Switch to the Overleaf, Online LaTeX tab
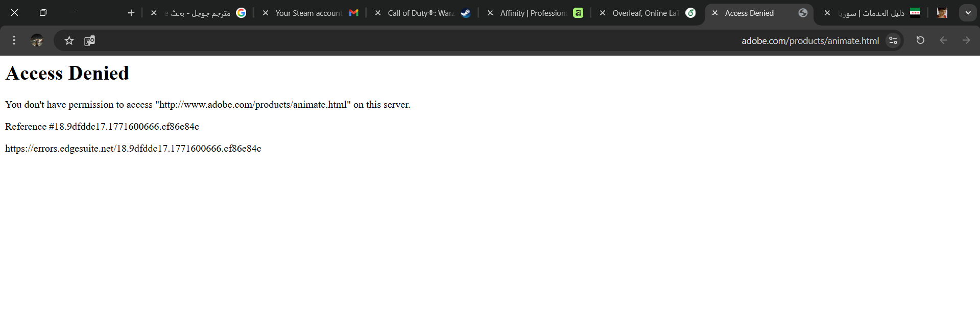Viewport: 980px width, 311px height. [x=646, y=13]
